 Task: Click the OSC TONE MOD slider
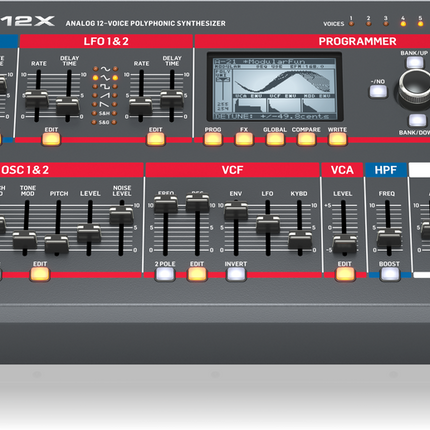pos(25,239)
